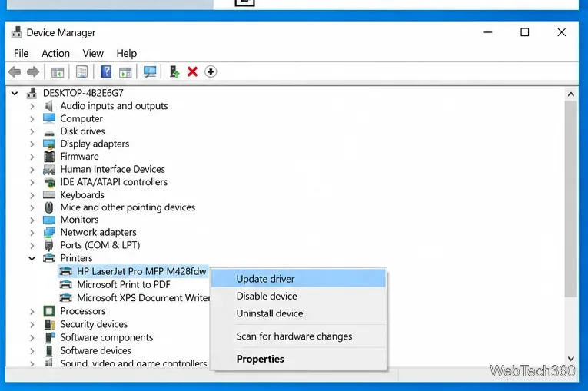The height and width of the screenshot is (391, 588).
Task: Choose Scan for hardware changes menu entry
Action: pos(298,336)
